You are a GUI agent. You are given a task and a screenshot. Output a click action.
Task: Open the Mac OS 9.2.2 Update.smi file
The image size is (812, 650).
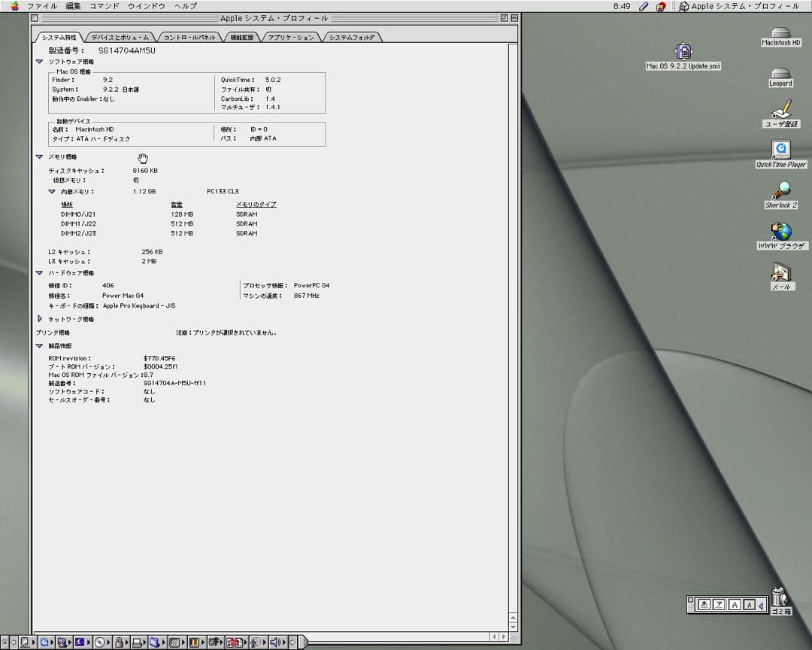(x=683, y=50)
